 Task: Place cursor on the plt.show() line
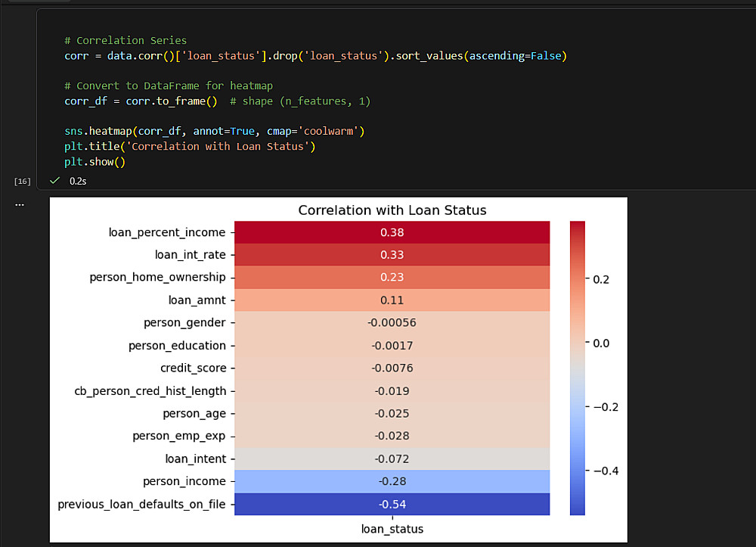point(94,161)
